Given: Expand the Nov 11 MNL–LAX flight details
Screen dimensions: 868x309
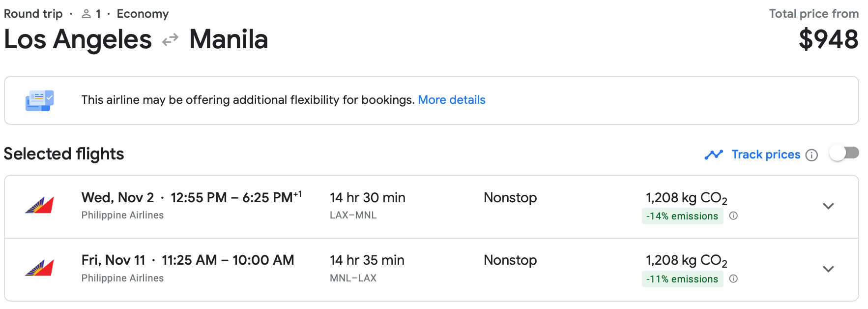Looking at the screenshot, I should tap(828, 269).
